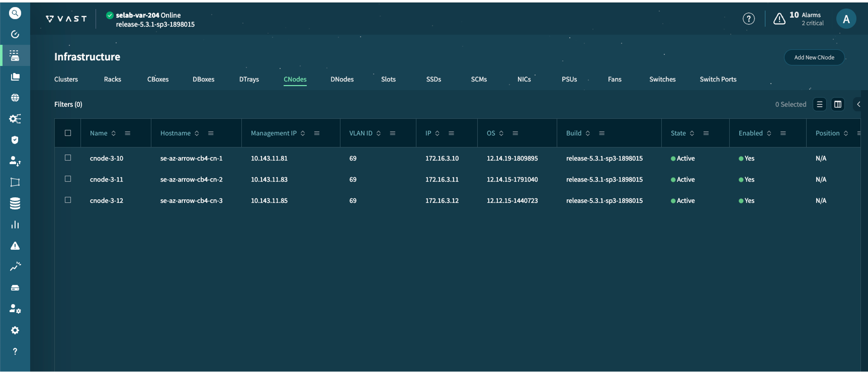
Task: Open the Switches tab
Action: (662, 79)
